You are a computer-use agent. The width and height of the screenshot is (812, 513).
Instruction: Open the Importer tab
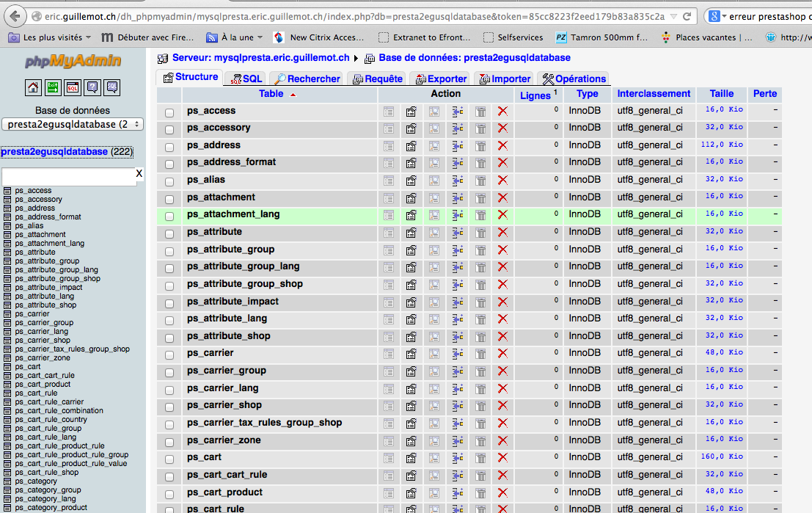click(505, 79)
